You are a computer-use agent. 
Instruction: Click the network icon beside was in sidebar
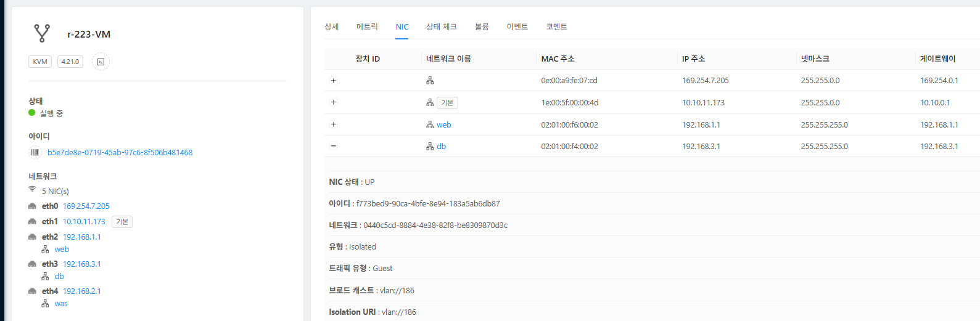(x=45, y=304)
